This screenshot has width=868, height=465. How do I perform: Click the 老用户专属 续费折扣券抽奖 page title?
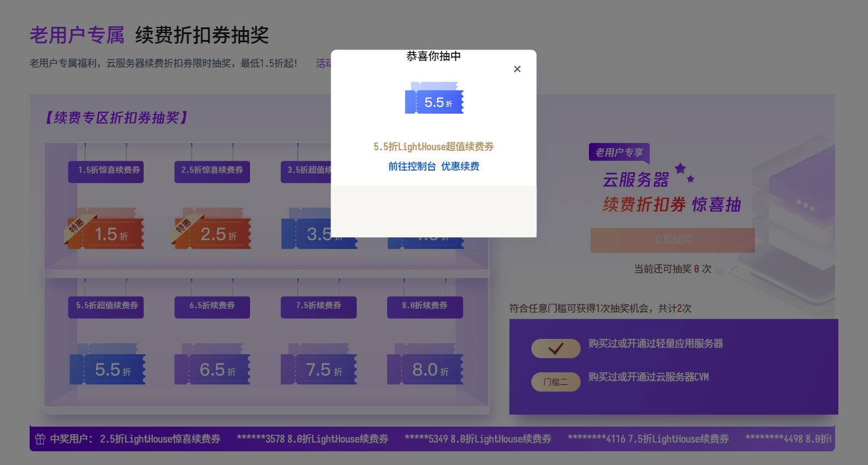149,35
